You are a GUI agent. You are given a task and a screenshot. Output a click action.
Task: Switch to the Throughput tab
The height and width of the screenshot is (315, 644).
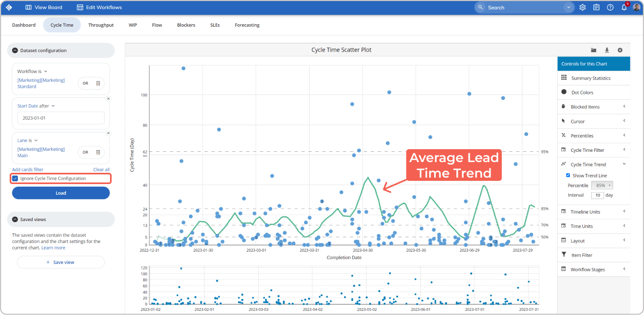[101, 25]
